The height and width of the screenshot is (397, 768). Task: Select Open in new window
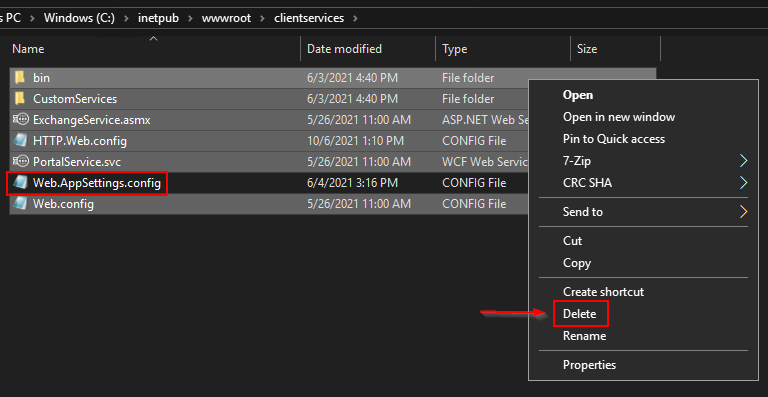point(619,117)
